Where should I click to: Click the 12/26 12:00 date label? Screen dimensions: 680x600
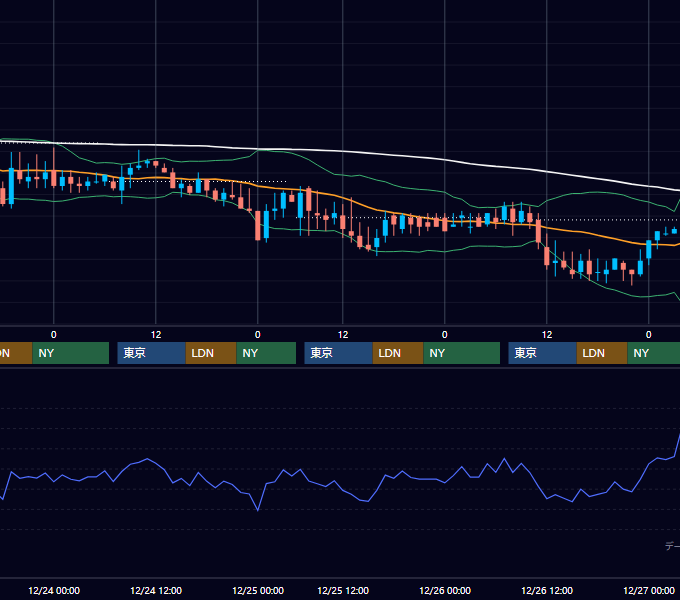547,590
